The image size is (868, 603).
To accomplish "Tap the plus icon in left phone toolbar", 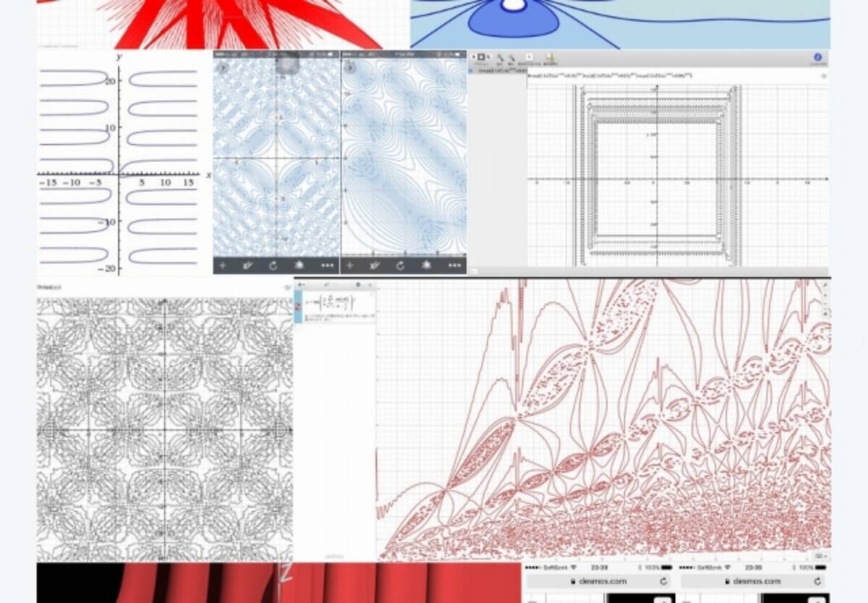I will click(x=223, y=266).
